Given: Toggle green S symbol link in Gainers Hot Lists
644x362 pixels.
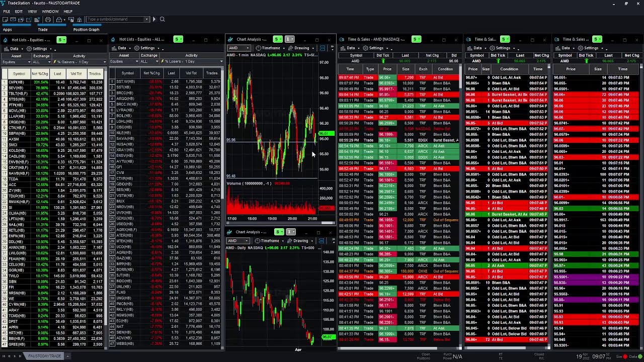Looking at the screenshot, I should tap(62, 39).
